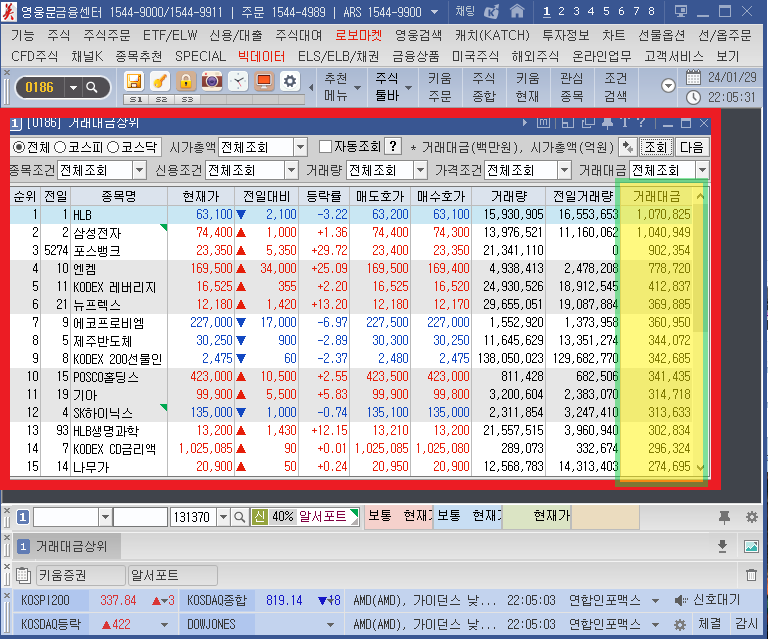Click the clock icon in toolbar
The height and width of the screenshot is (639, 768).
[x=238, y=81]
